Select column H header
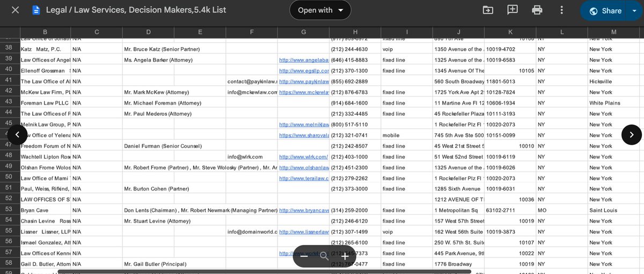Viewport: 644px width, 274px height. [355, 32]
